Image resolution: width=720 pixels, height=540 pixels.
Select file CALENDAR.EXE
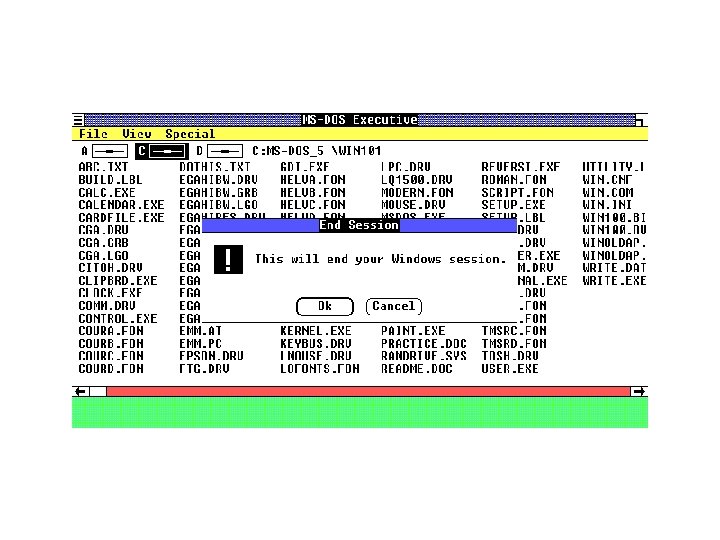(x=121, y=205)
